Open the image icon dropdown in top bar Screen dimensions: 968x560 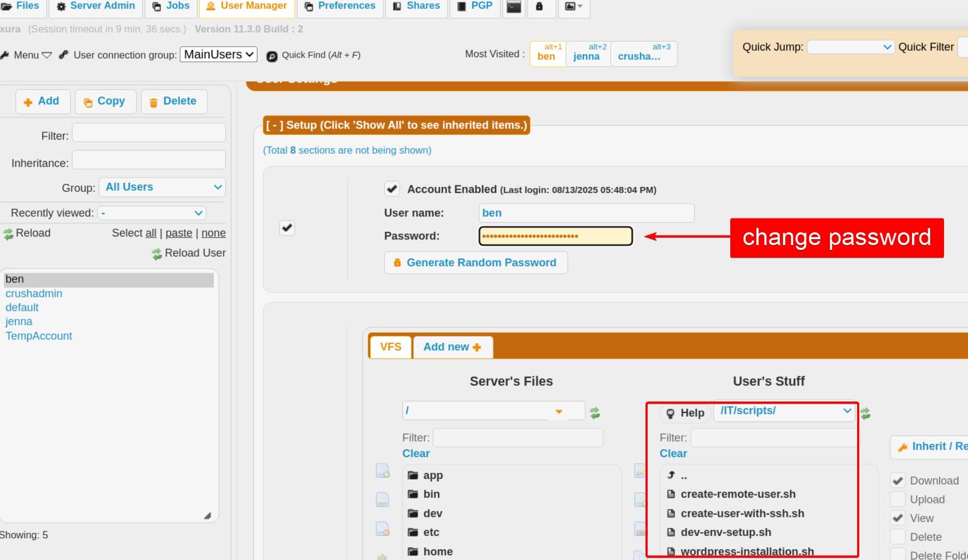(574, 6)
